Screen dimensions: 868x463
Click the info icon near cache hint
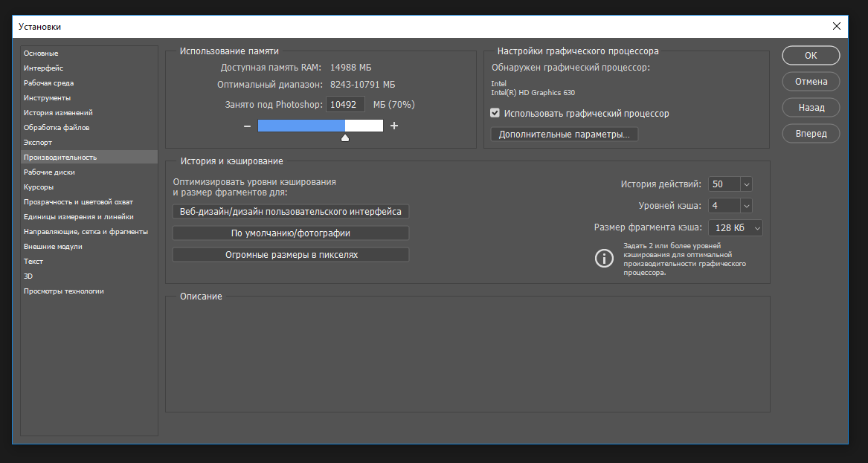point(604,258)
